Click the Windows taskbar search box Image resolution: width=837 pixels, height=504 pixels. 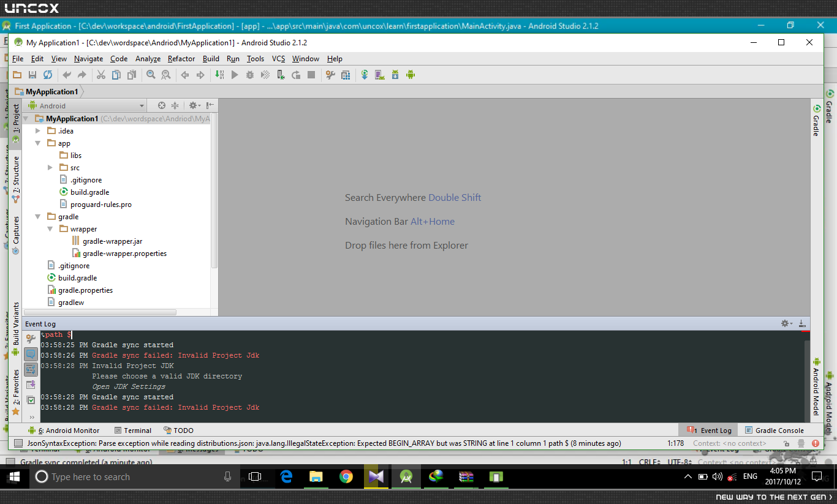(x=135, y=477)
